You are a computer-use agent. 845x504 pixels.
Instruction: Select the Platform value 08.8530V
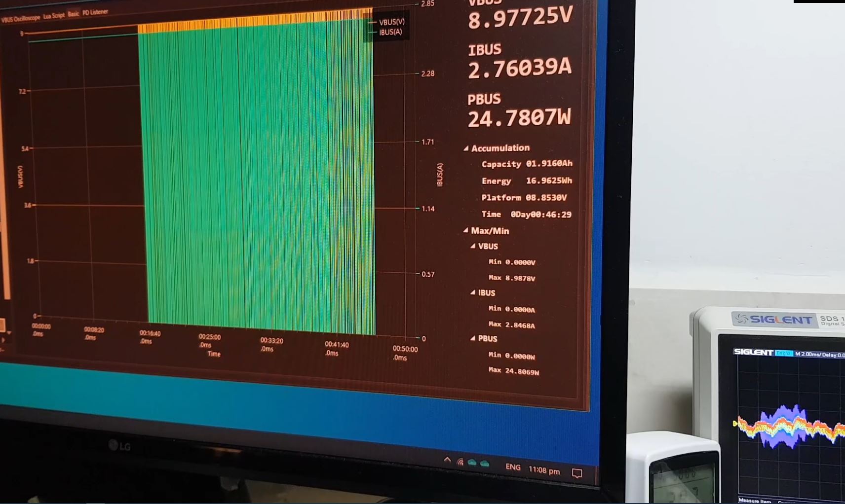(x=546, y=197)
